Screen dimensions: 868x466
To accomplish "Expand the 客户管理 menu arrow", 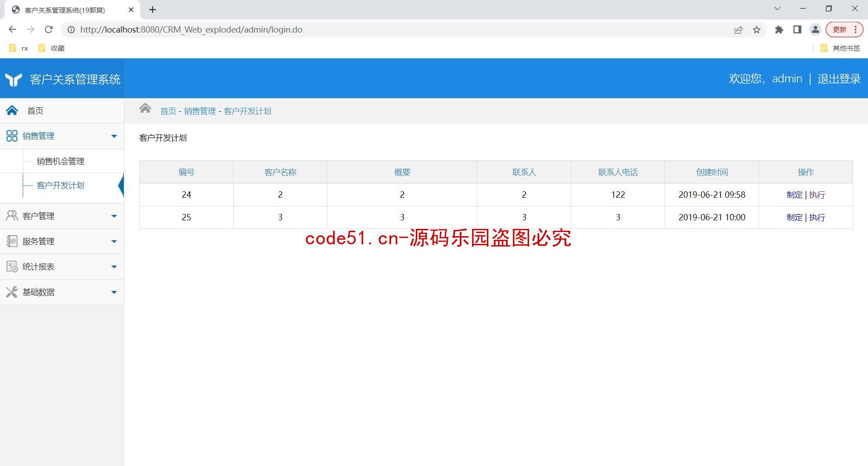I will [x=114, y=216].
